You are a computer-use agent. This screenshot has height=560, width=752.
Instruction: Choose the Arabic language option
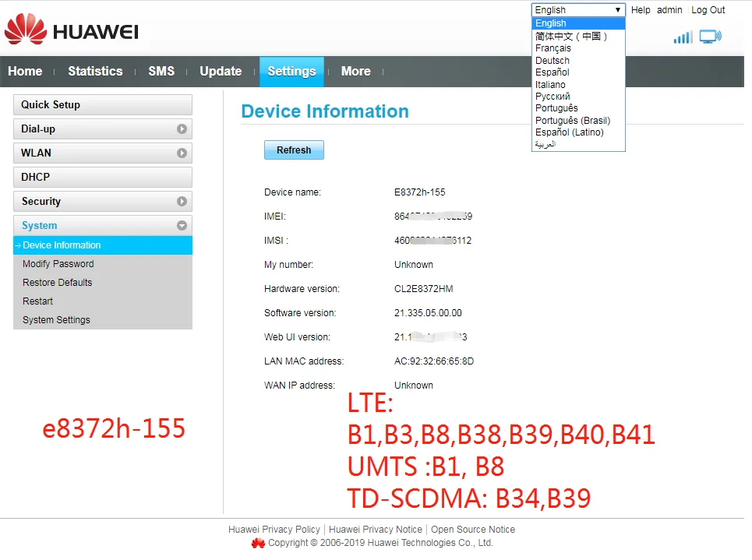coord(578,144)
